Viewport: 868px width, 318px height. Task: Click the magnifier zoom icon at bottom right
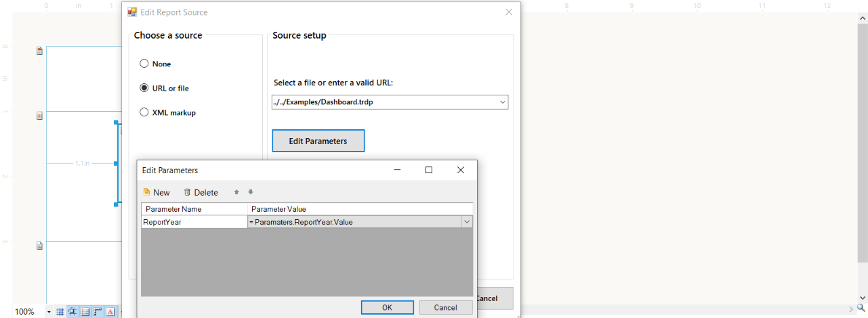pyautogui.click(x=861, y=307)
